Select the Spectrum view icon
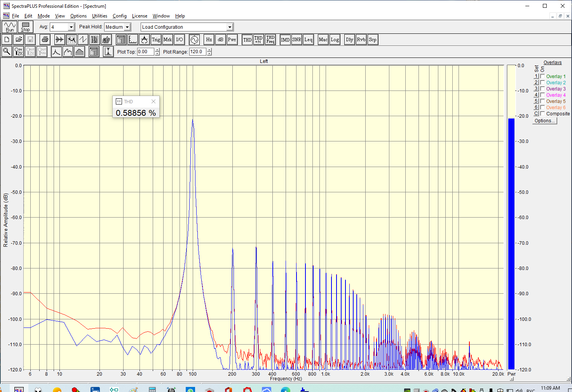Viewport: 572px width, 392px height. (71, 40)
